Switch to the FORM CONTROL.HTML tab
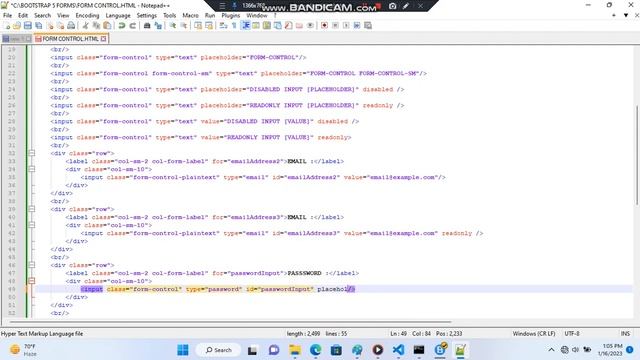Image resolution: width=640 pixels, height=360 pixels. pyautogui.click(x=70, y=39)
